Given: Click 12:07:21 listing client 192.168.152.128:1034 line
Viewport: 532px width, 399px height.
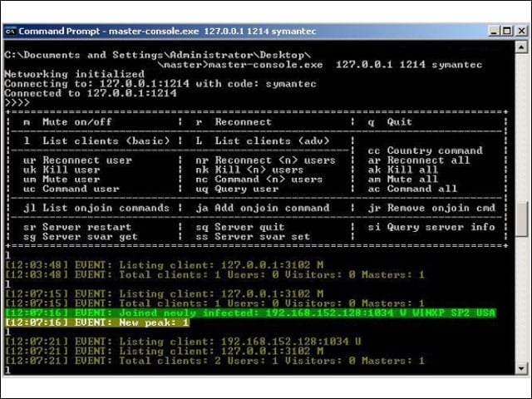Looking at the screenshot, I should pos(183,342).
